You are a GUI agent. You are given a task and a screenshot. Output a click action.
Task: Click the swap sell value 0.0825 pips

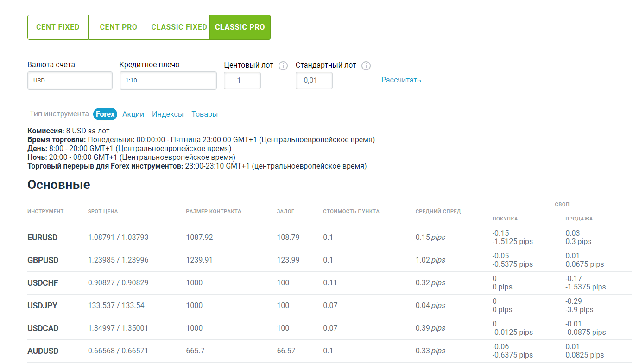585,355
